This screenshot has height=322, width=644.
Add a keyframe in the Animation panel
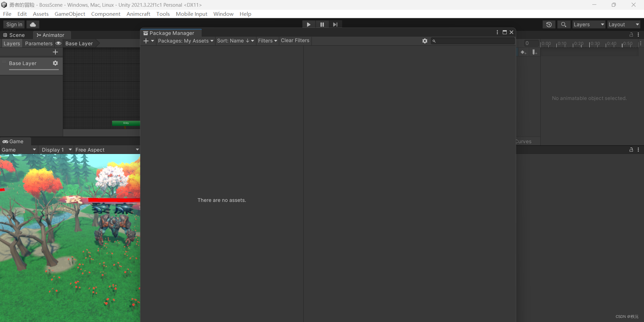tap(523, 52)
